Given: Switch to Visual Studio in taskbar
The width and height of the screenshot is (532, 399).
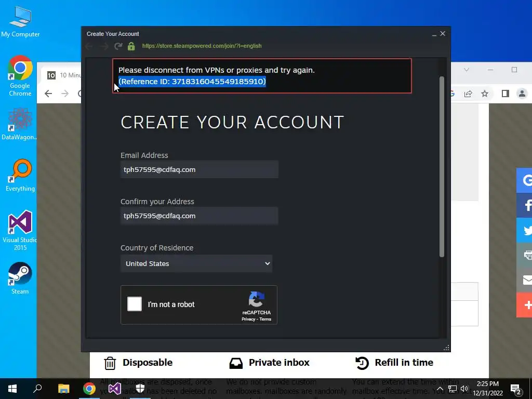Looking at the screenshot, I should click(115, 389).
